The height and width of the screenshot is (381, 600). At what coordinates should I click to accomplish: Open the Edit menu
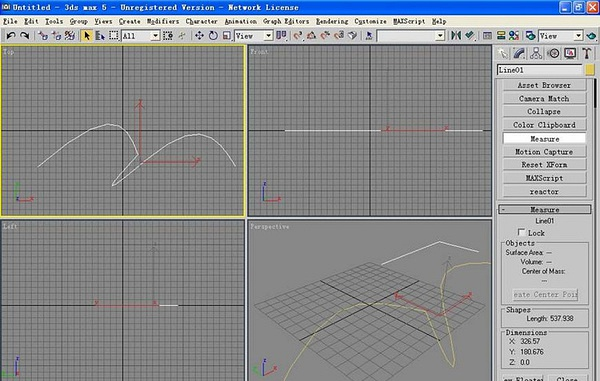click(x=31, y=21)
